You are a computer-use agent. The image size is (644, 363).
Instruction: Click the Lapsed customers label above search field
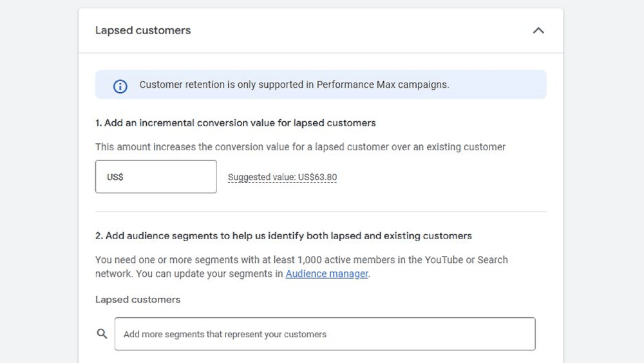coord(138,300)
